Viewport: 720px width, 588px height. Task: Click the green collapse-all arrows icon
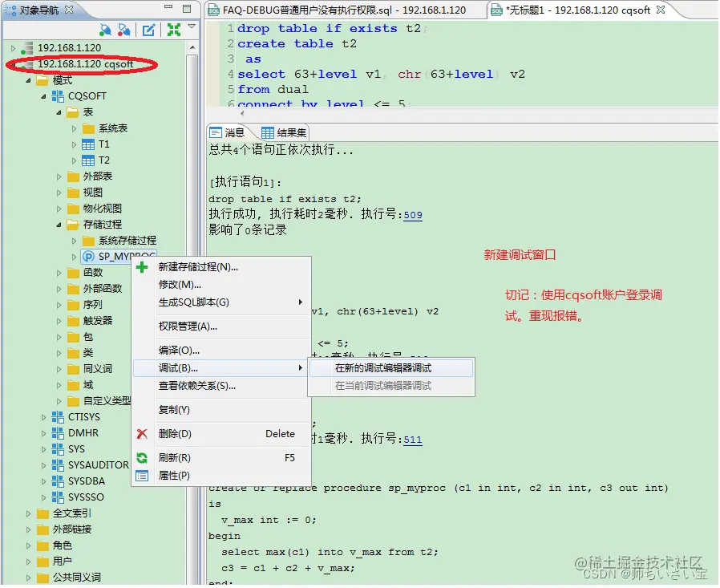click(x=173, y=30)
